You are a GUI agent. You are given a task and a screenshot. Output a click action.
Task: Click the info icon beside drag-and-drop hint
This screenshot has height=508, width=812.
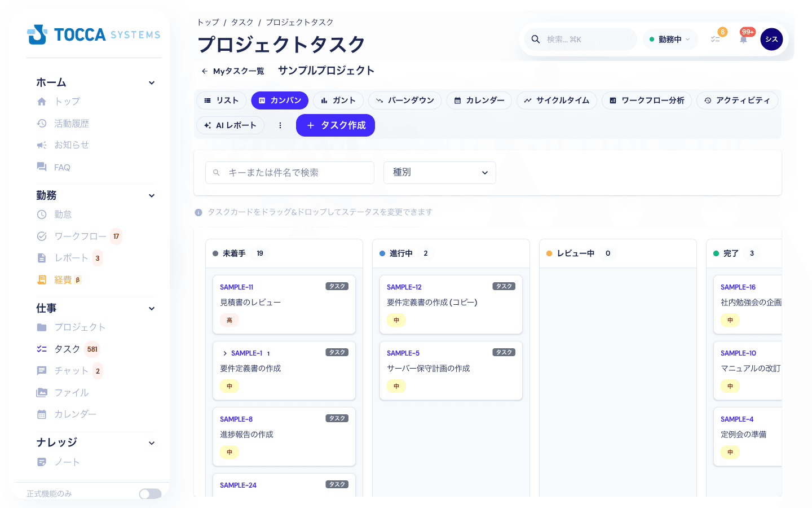[198, 212]
